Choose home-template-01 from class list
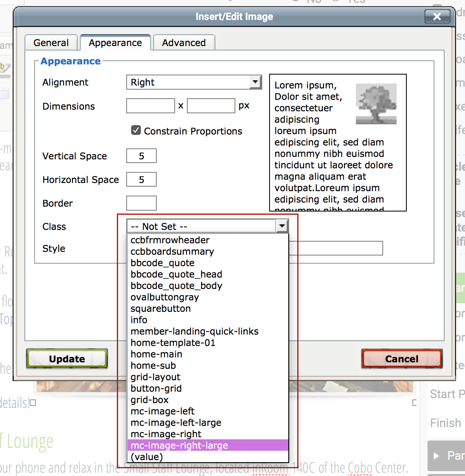The height and width of the screenshot is (476, 465). pos(173,343)
